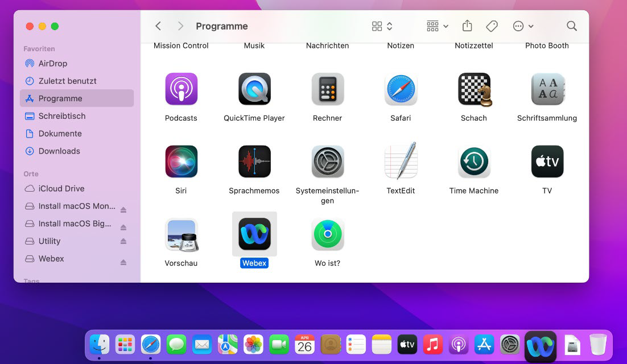Click the Webex app icon in Finder
Image resolution: width=627 pixels, height=364 pixels.
[254, 234]
